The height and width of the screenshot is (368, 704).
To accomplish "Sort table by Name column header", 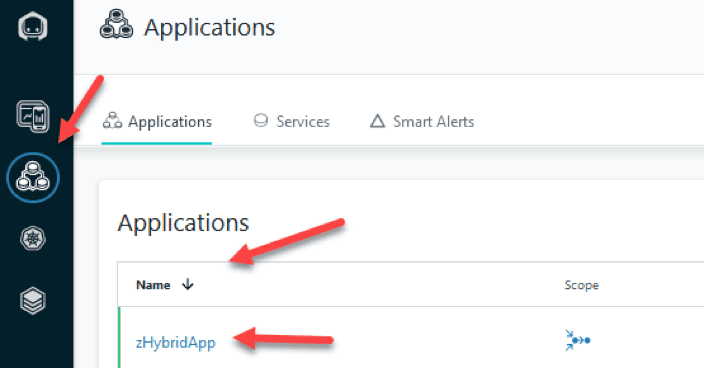I will point(153,285).
